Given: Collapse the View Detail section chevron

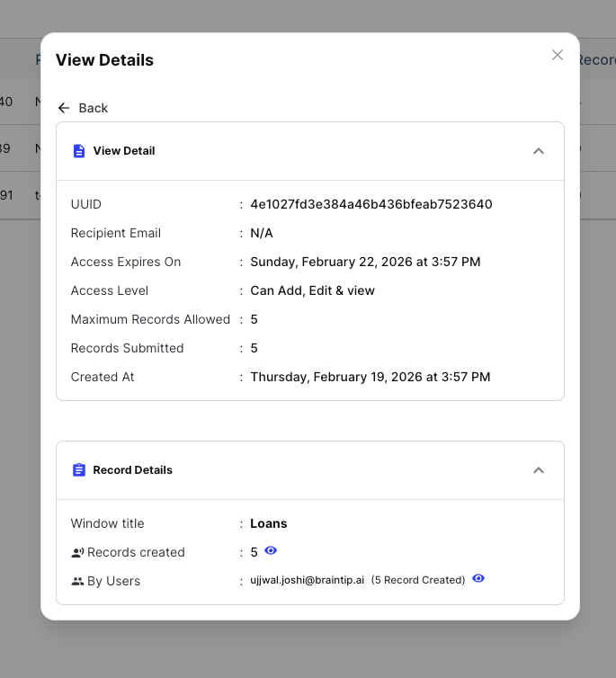Looking at the screenshot, I should pos(538,151).
